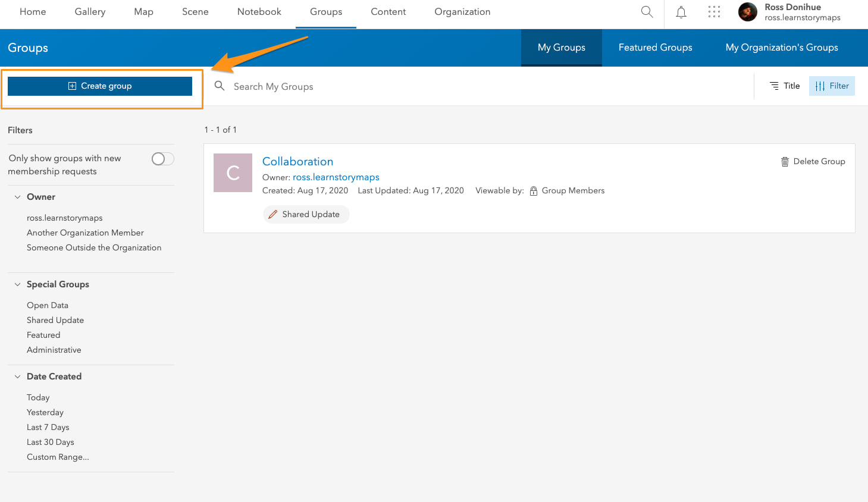The width and height of the screenshot is (868, 502).
Task: Collapse the Owner filter section
Action: tap(17, 197)
